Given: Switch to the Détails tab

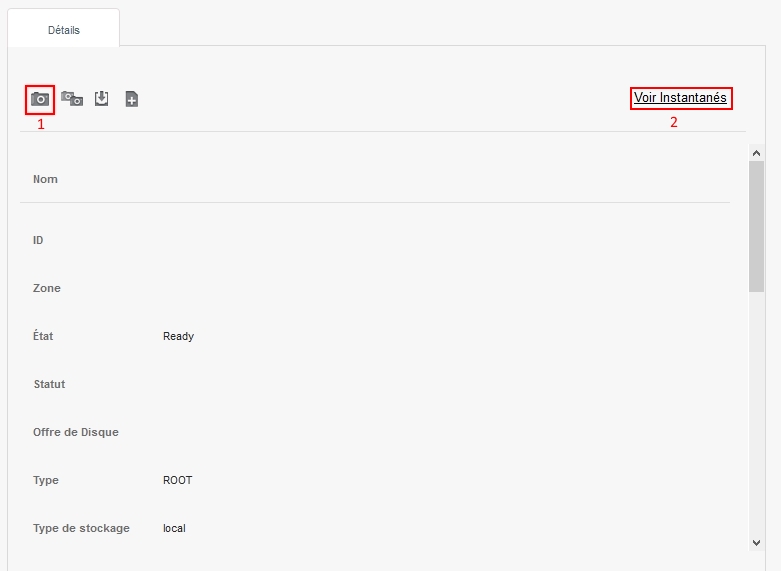Looking at the screenshot, I should (64, 30).
